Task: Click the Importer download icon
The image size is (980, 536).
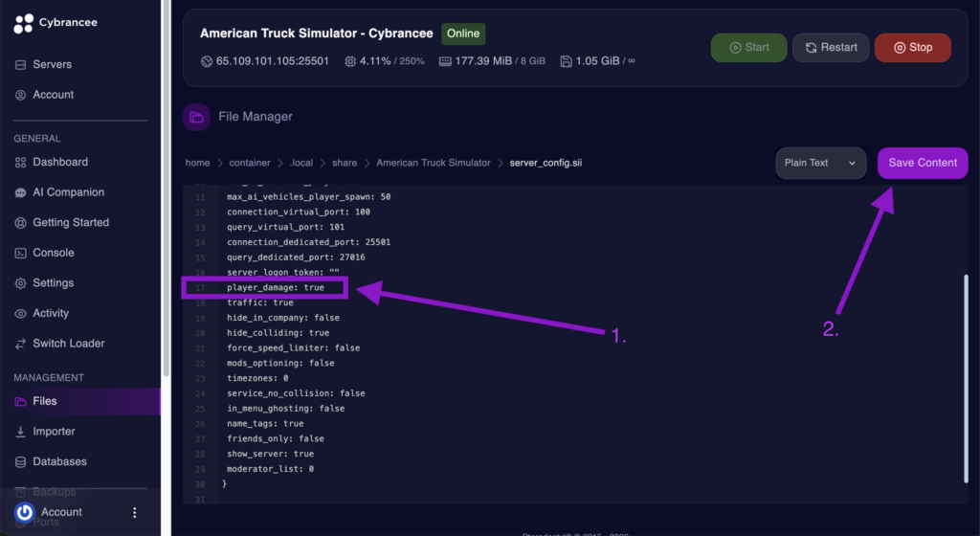Action: pos(21,431)
